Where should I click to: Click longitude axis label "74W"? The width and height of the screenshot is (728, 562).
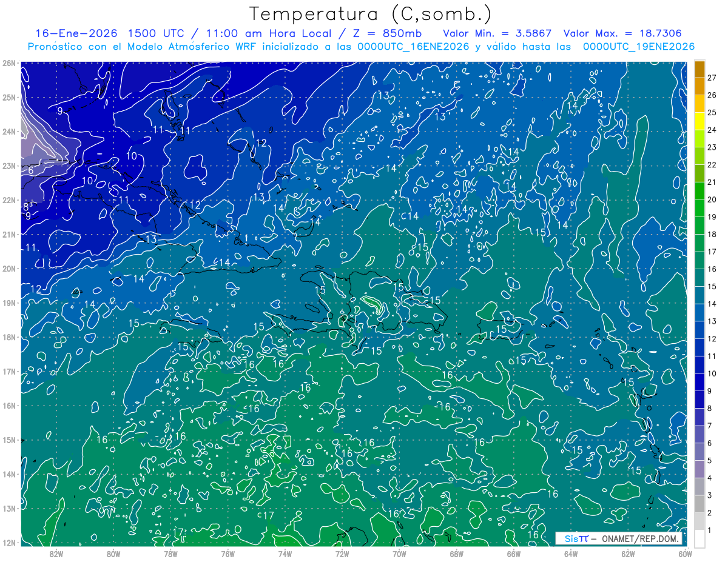(285, 554)
